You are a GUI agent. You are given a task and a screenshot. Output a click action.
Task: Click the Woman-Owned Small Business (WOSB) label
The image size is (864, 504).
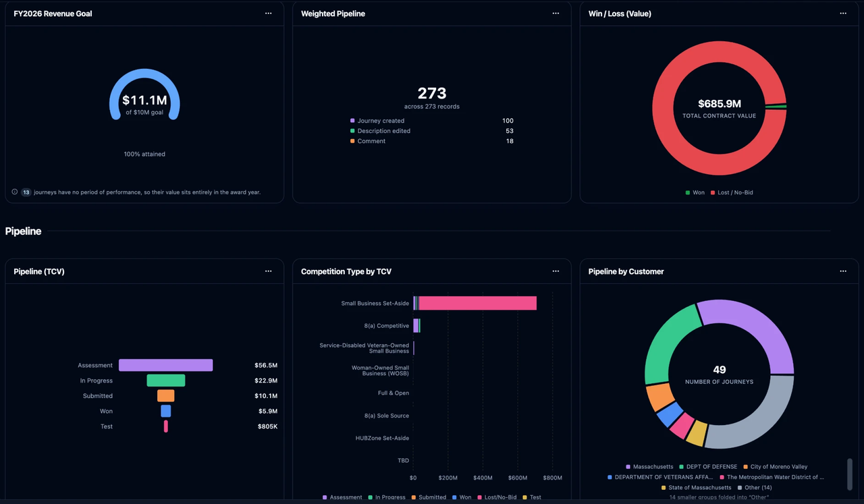point(381,370)
